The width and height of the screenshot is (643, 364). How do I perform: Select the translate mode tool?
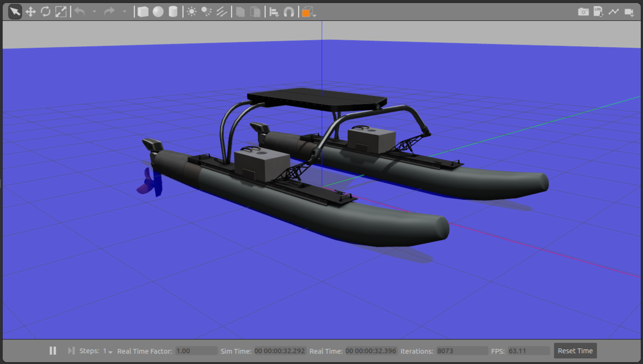(31, 11)
